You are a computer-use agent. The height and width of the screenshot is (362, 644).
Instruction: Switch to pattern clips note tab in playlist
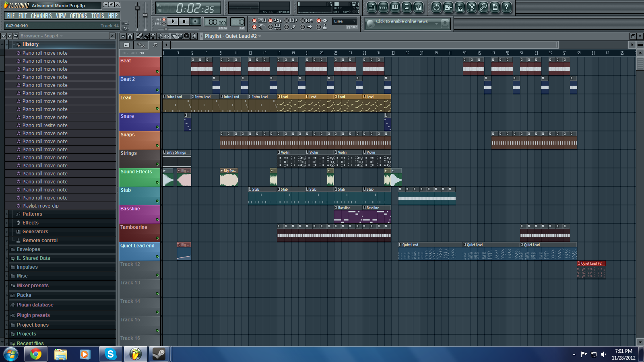tap(155, 45)
